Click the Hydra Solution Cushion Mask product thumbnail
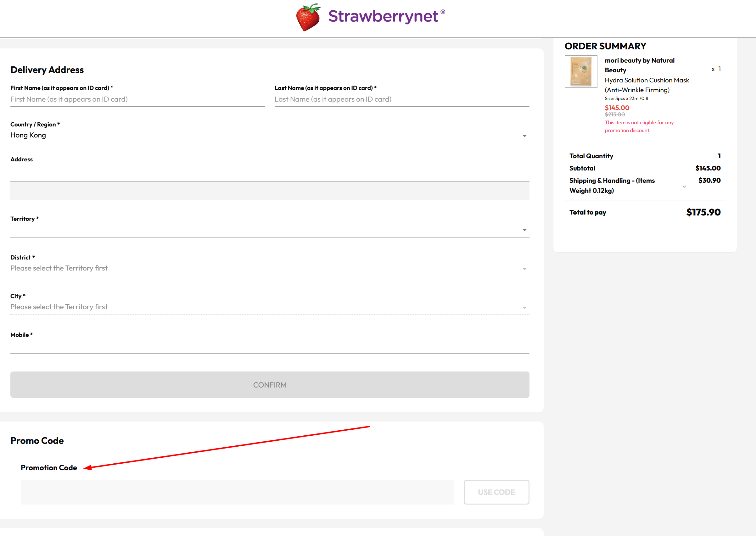The width and height of the screenshot is (756, 536). (x=581, y=72)
